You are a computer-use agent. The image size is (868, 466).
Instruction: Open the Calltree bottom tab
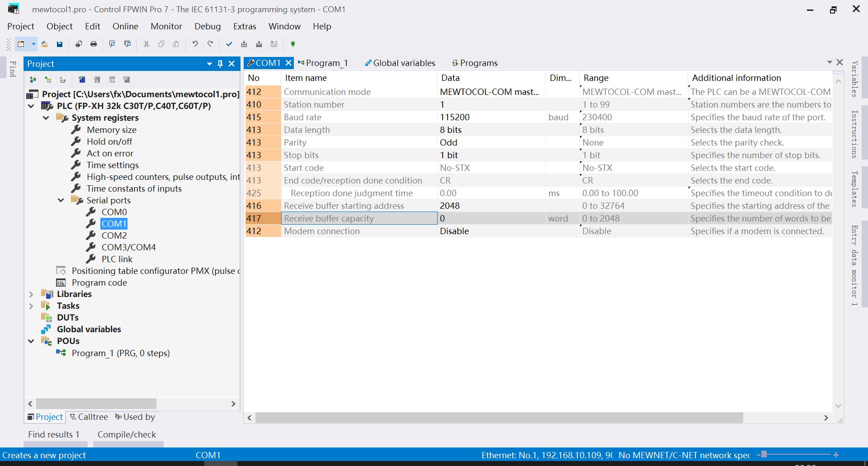[89, 417]
